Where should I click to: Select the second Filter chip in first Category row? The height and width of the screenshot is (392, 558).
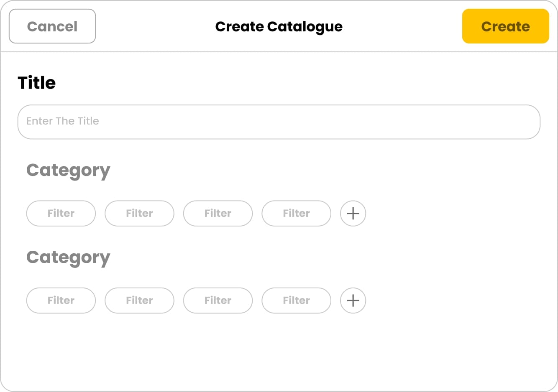coord(139,214)
